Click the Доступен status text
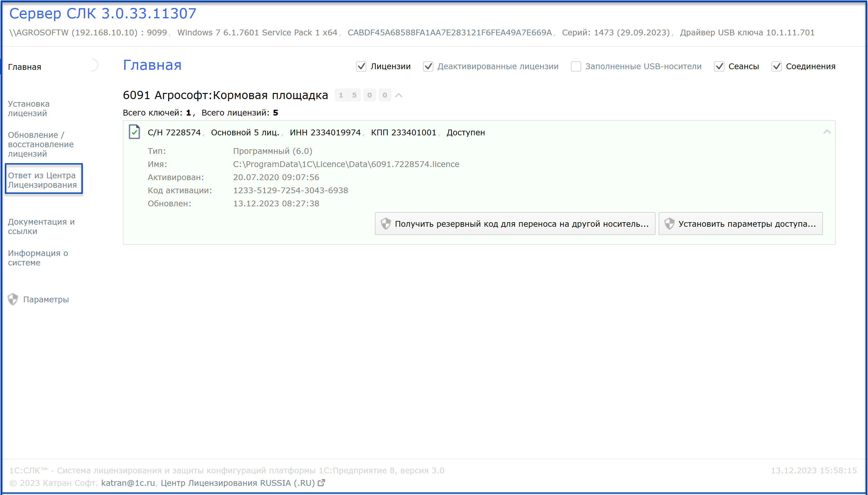The width and height of the screenshot is (868, 495). 466,132
